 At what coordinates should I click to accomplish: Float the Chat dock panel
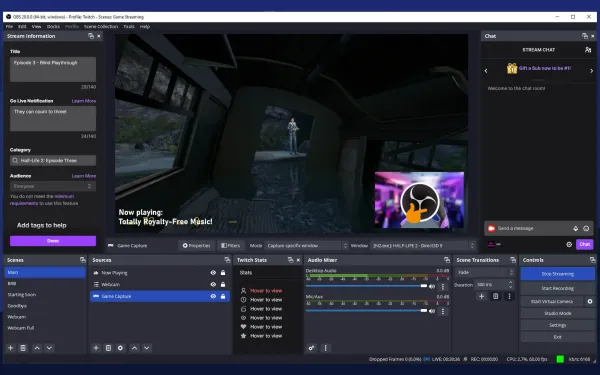(x=585, y=36)
